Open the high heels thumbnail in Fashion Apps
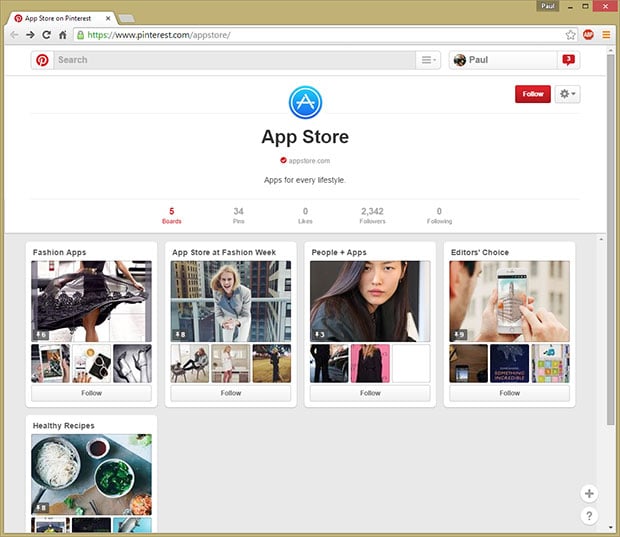Image resolution: width=620 pixels, height=537 pixels. (132, 363)
